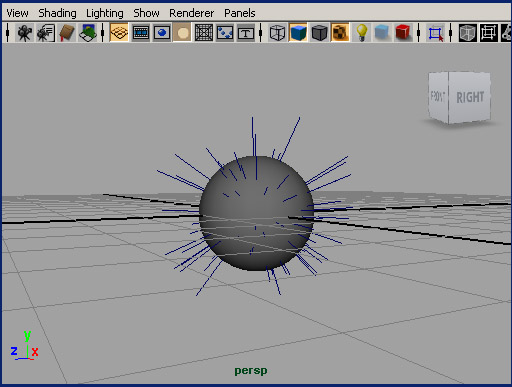512x387 pixels.
Task: Open the Renderer menu
Action: 192,13
